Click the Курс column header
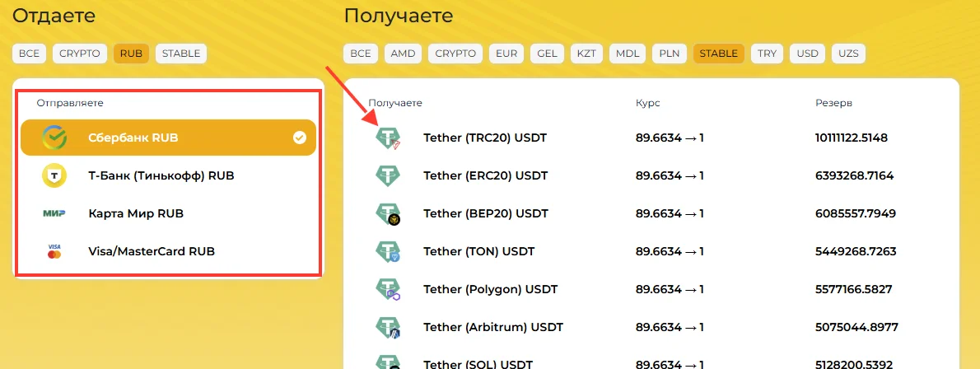Screen dimensions: 980x369 point(647,103)
